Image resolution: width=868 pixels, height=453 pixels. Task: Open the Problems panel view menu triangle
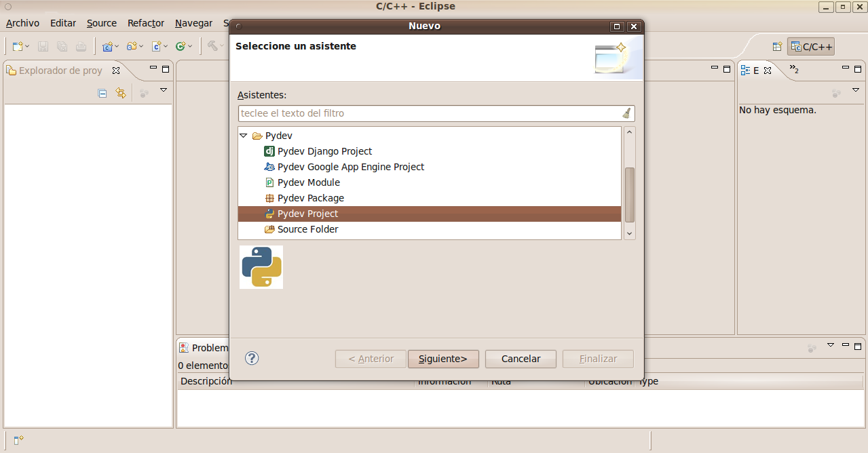click(831, 345)
